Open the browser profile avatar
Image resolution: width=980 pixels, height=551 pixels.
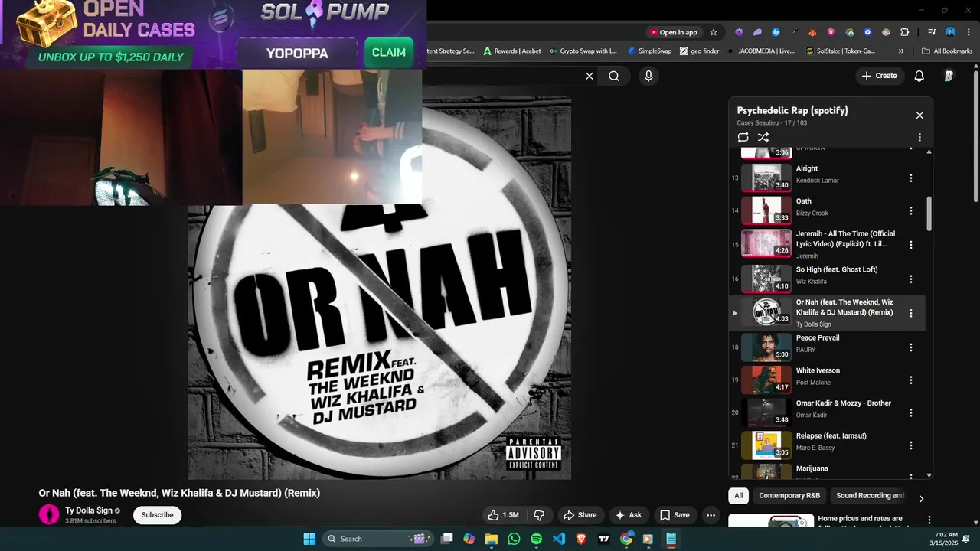click(950, 32)
